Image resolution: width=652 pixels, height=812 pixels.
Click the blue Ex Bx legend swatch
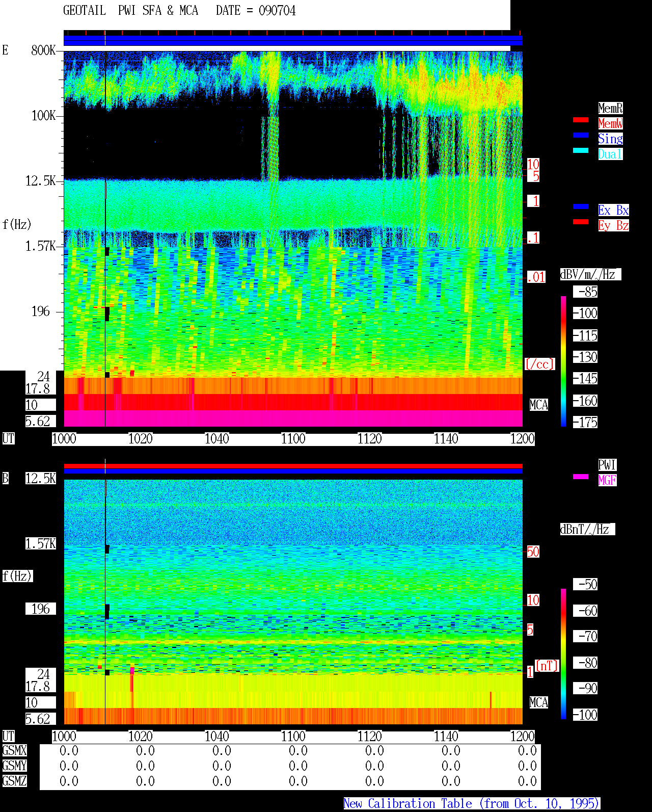(581, 206)
